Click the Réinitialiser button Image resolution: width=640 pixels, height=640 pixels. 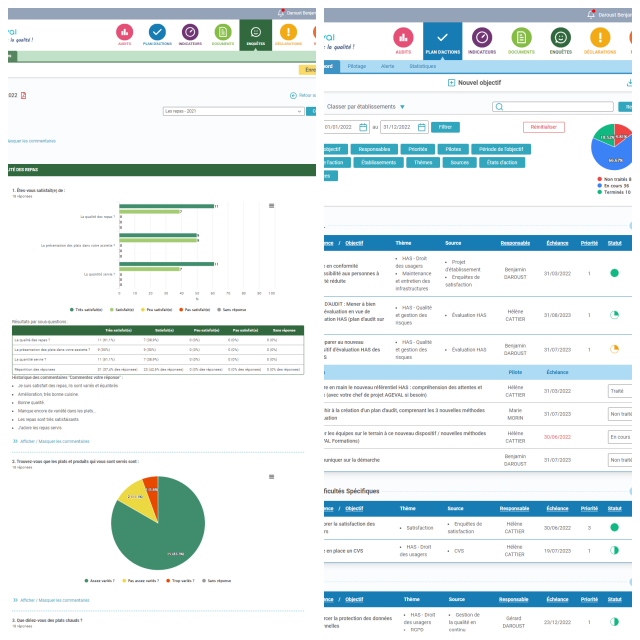coord(544,127)
